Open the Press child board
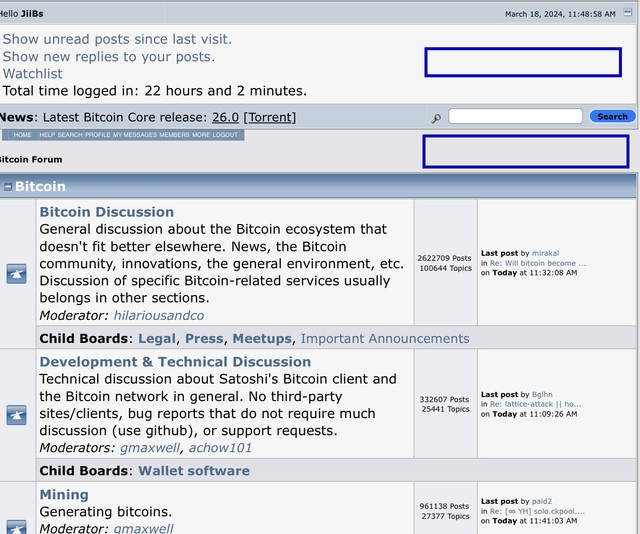This screenshot has width=640, height=534. 204,338
